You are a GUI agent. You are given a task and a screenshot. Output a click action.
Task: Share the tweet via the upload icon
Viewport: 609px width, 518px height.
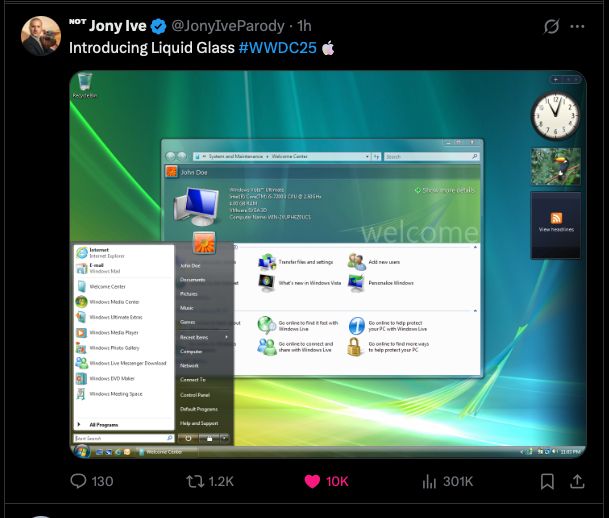[577, 481]
